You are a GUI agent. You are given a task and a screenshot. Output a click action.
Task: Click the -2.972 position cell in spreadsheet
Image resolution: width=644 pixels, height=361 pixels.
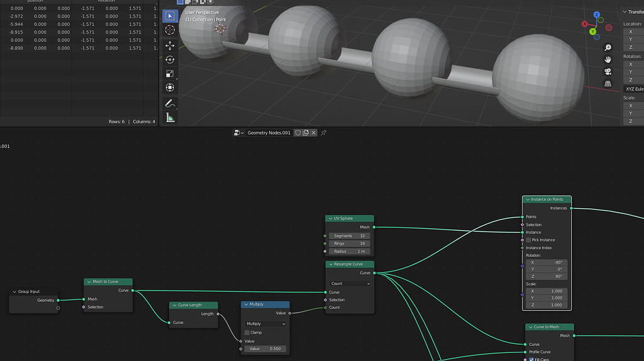pyautogui.click(x=16, y=16)
